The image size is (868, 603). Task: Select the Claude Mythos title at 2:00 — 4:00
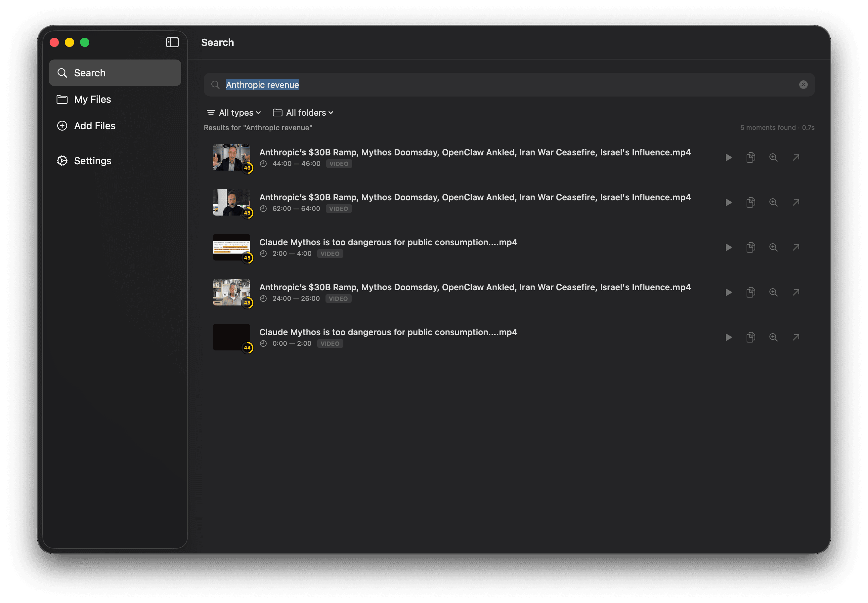click(388, 242)
